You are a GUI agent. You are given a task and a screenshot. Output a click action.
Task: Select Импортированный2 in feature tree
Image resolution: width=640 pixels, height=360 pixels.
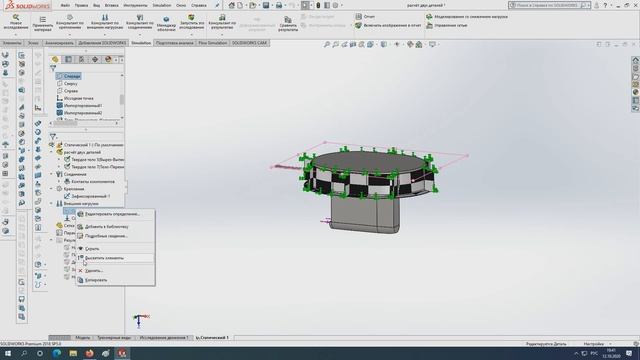80,113
